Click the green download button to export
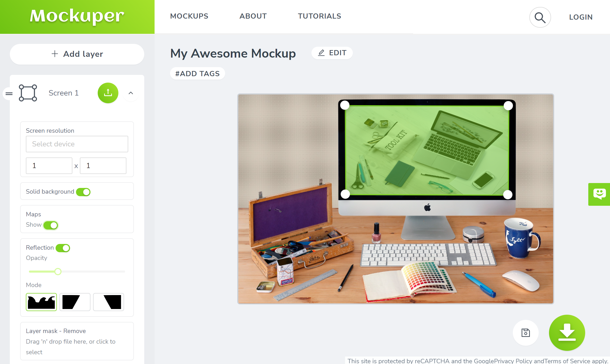This screenshot has width=610, height=364. click(x=567, y=332)
